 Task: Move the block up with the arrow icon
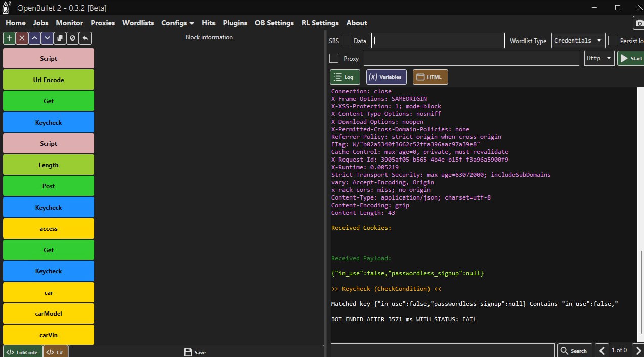point(34,38)
